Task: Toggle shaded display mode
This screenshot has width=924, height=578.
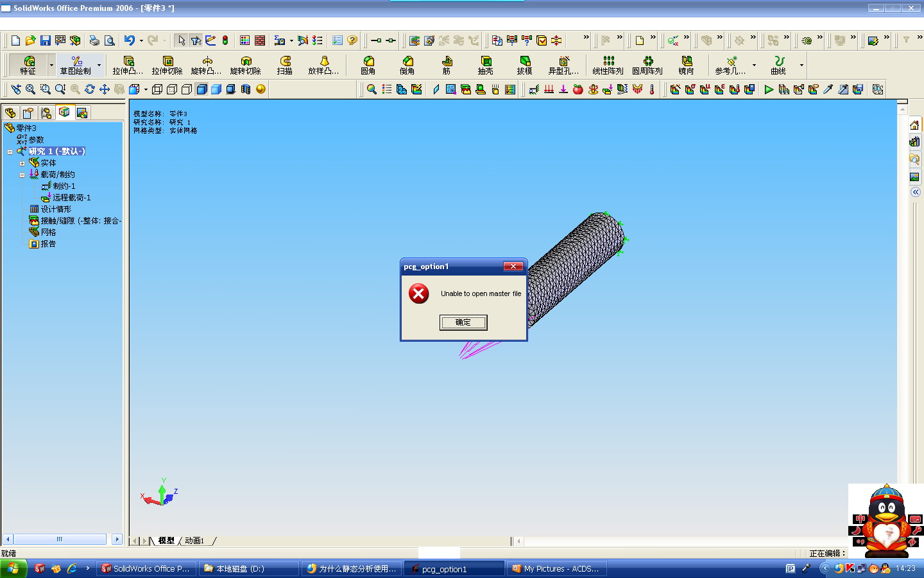Action: coord(216,89)
